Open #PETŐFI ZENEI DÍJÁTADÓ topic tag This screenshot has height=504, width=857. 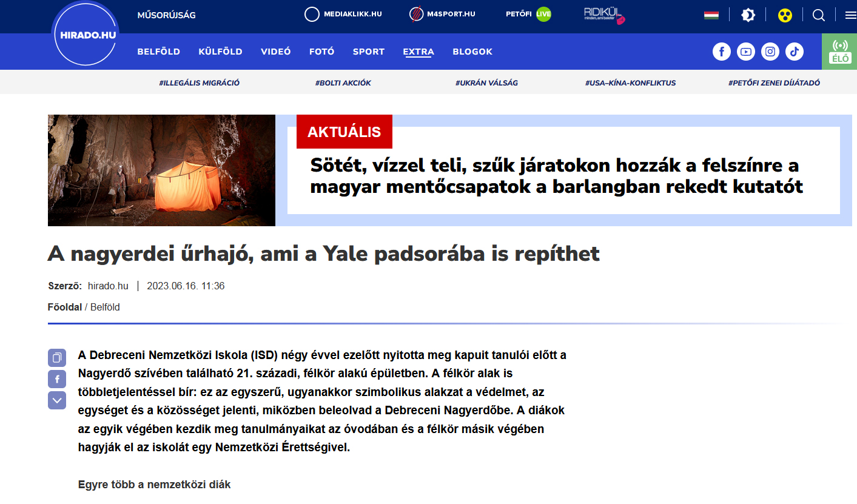pos(774,83)
